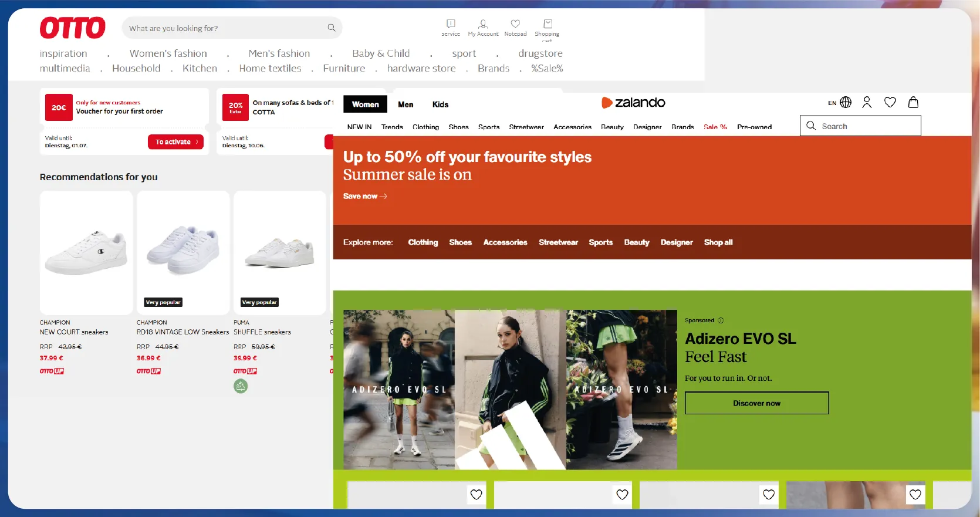Image resolution: width=980 pixels, height=517 pixels.
Task: Open Baby & Child on OTTO
Action: click(381, 53)
